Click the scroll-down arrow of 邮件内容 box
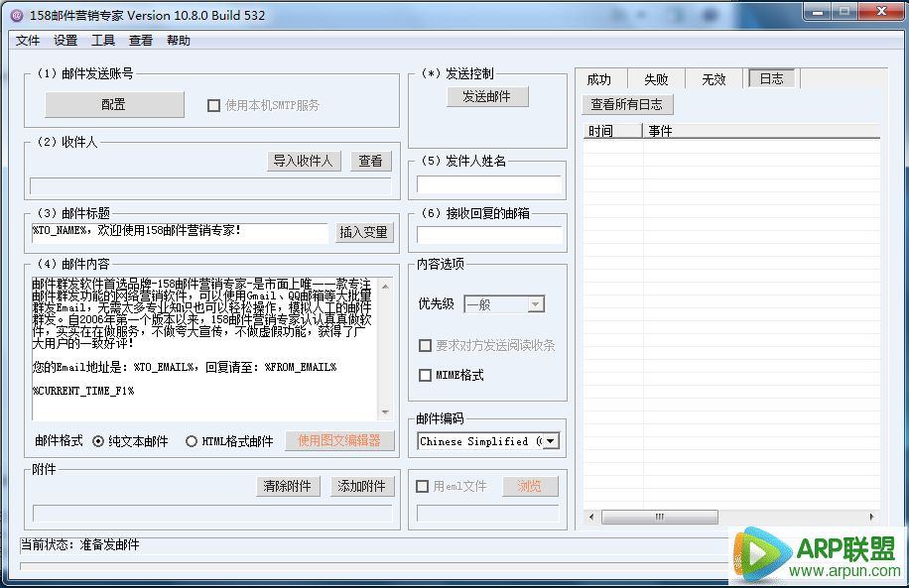Image resolution: width=909 pixels, height=588 pixels. click(x=385, y=412)
